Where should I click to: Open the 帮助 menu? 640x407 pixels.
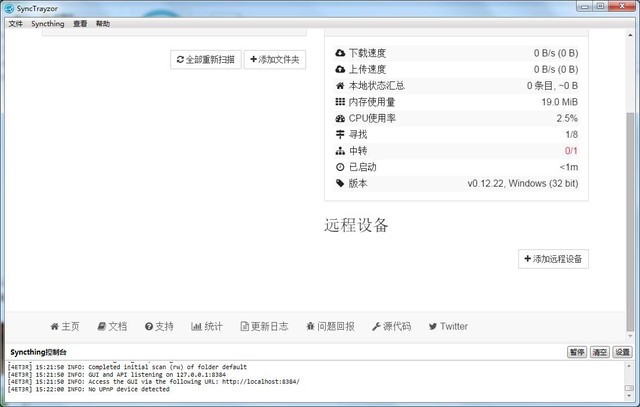(x=103, y=24)
